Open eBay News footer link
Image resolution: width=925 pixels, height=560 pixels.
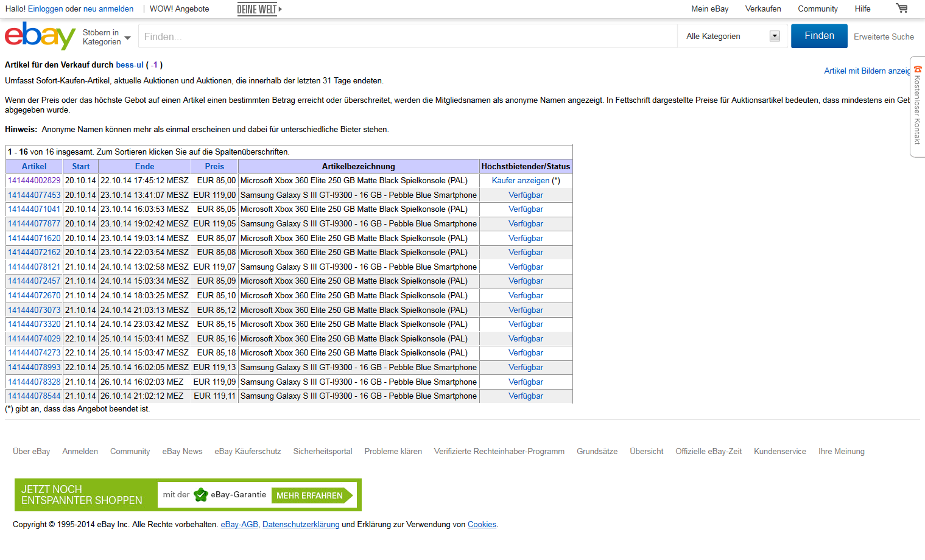tap(182, 451)
